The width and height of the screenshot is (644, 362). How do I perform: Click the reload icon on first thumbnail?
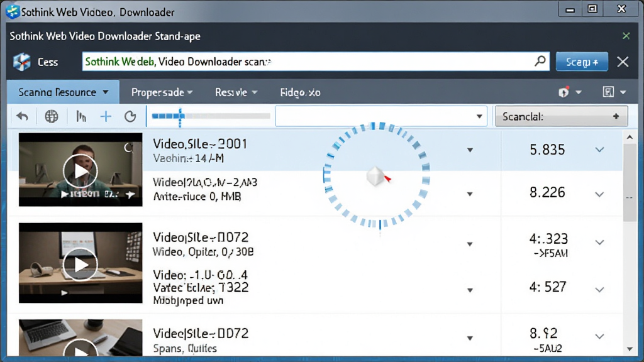[128, 147]
